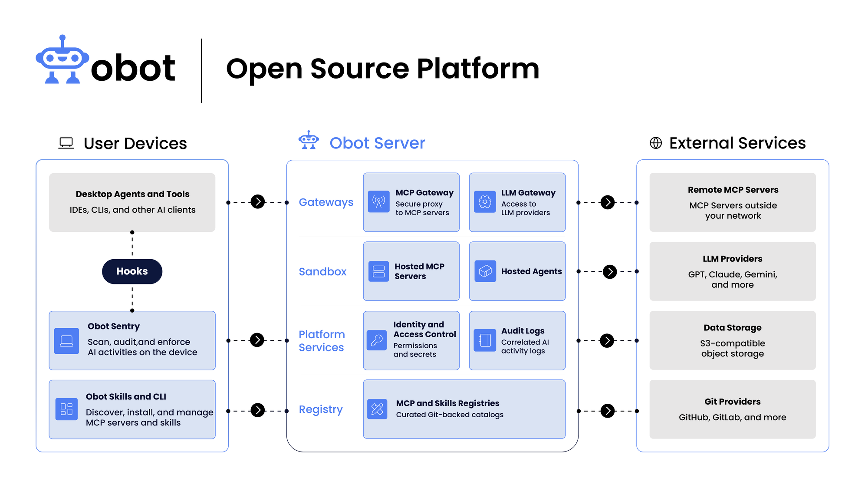Click the Platform Services row label
The image size is (868, 491).
(322, 341)
